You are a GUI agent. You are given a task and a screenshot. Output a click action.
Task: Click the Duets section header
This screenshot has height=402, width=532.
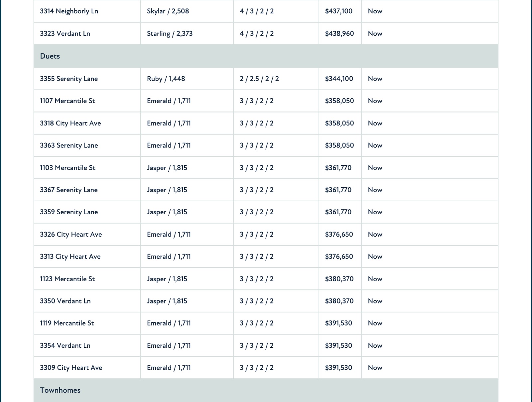tap(266, 56)
